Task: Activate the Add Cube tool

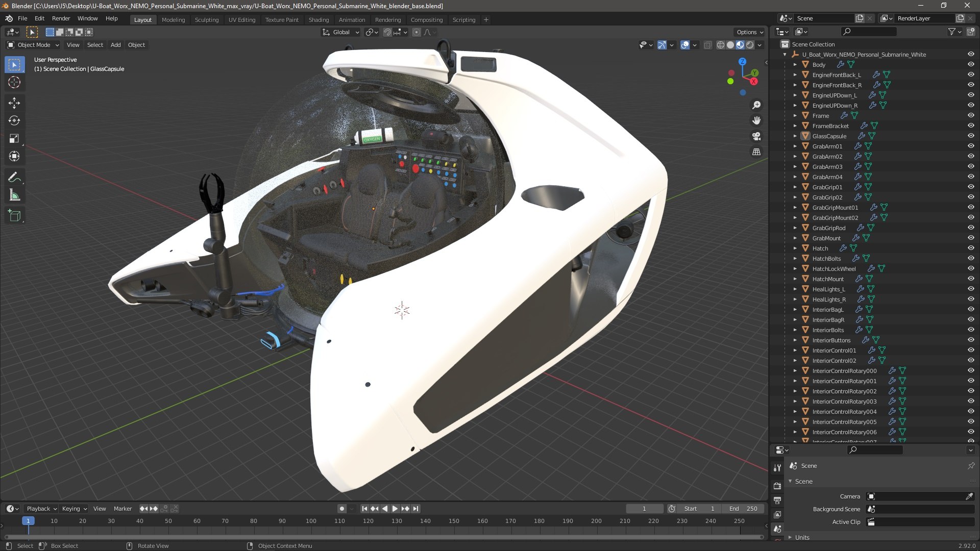Action: (14, 216)
